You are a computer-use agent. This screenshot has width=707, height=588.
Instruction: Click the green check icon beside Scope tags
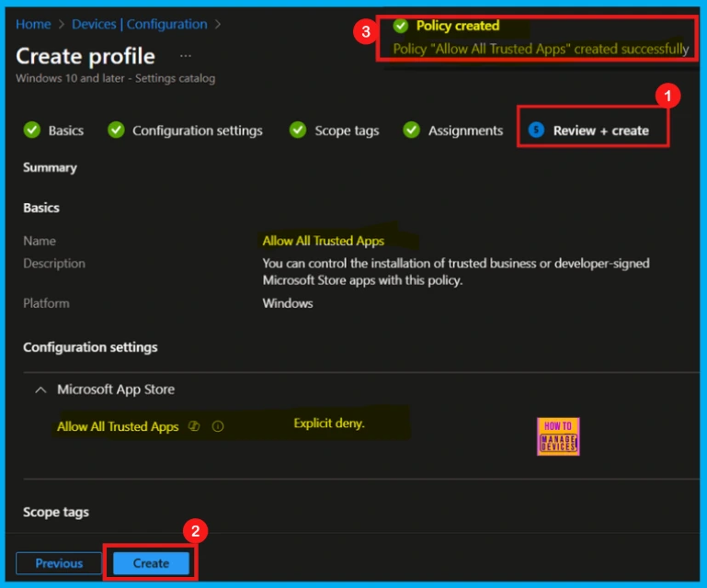[x=298, y=130]
